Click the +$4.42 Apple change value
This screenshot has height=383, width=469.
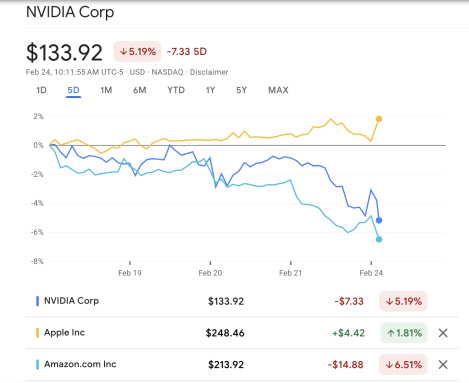click(348, 333)
